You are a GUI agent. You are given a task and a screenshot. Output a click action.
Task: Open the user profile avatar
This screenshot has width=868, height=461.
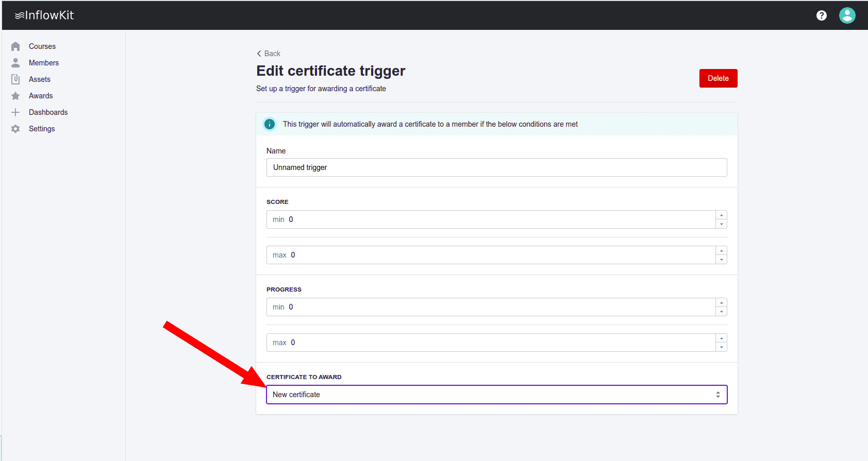coord(847,15)
